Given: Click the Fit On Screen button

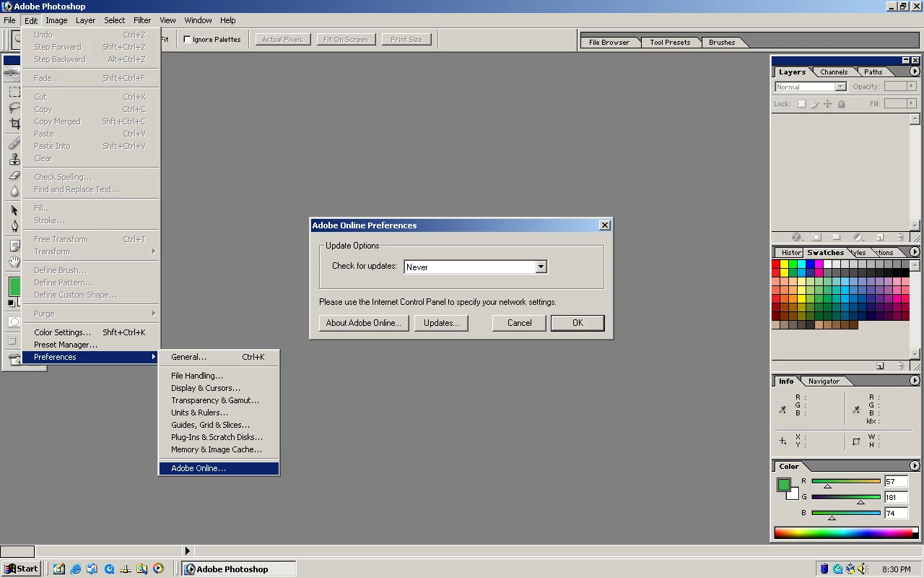Looking at the screenshot, I should click(345, 40).
